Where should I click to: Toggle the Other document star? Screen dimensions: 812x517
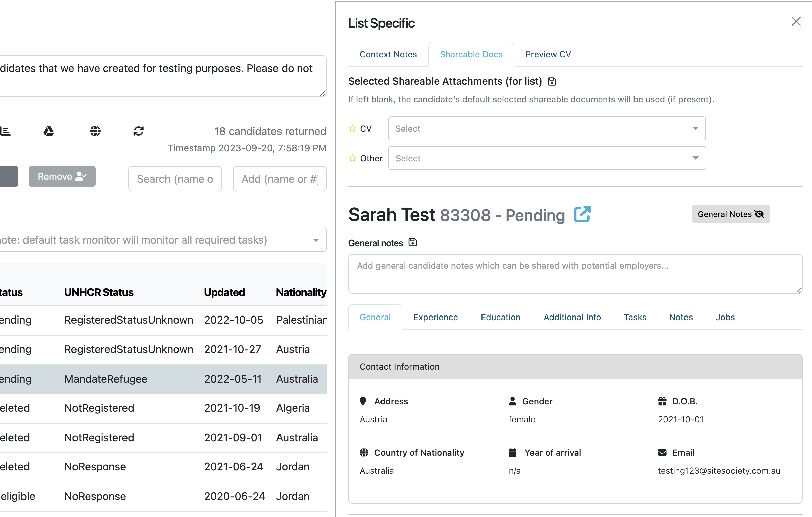coord(352,158)
